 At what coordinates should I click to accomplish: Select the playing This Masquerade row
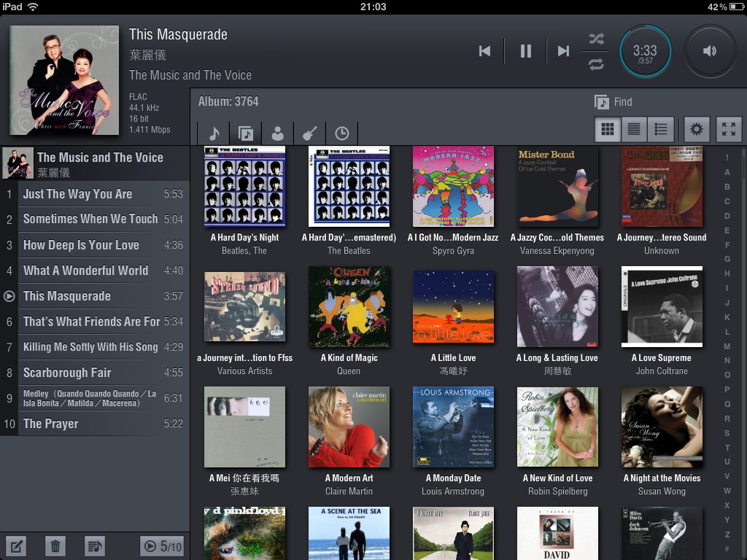tap(95, 296)
